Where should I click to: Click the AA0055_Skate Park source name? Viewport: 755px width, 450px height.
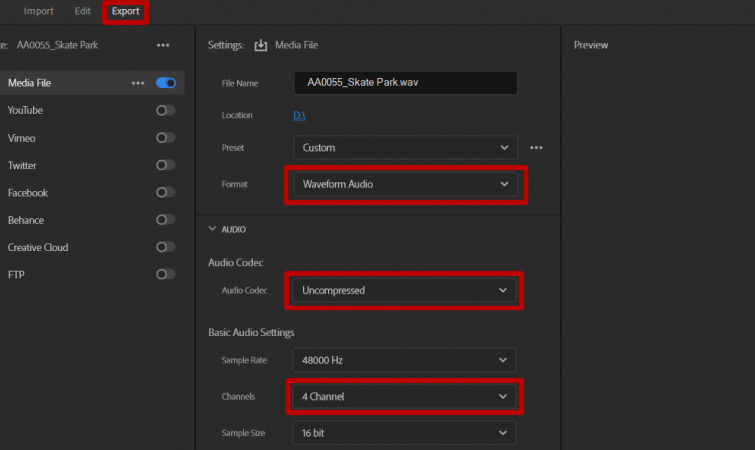57,45
